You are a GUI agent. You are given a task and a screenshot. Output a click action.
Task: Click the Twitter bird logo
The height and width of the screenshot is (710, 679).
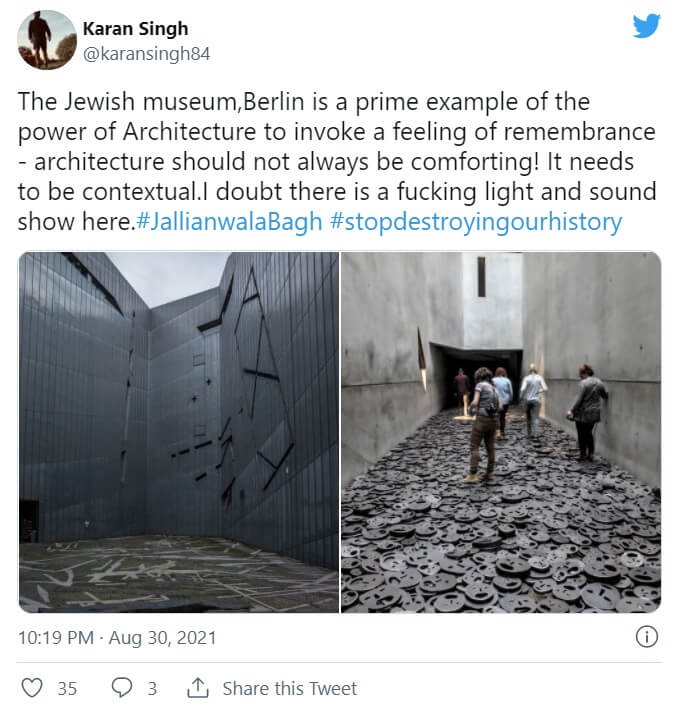pyautogui.click(x=646, y=26)
